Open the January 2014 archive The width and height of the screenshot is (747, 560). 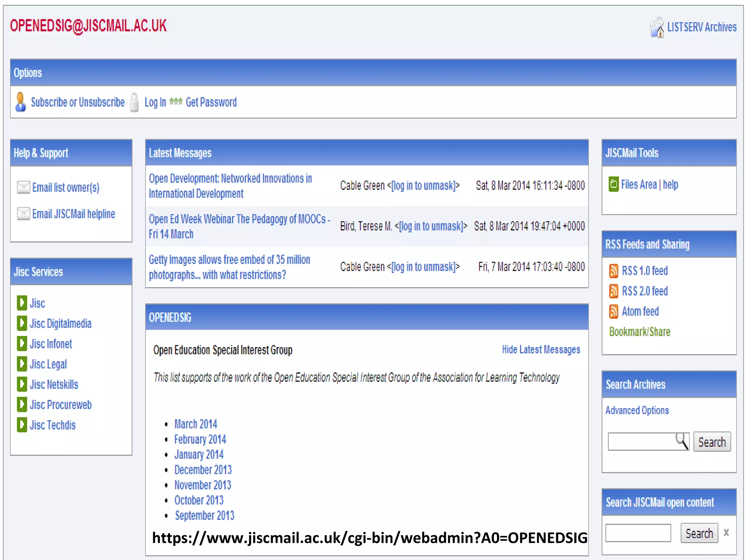pos(199,455)
